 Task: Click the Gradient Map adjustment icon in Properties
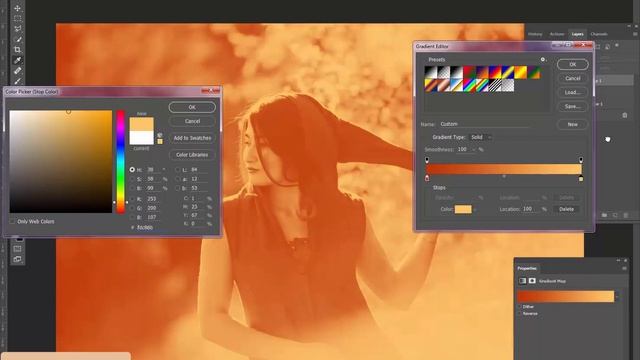pos(522,281)
